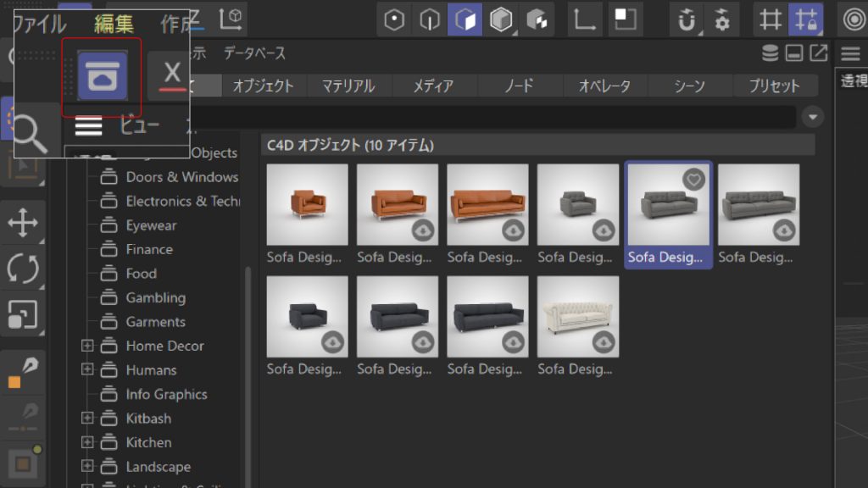Select the Move tool in left toolbar

point(24,223)
